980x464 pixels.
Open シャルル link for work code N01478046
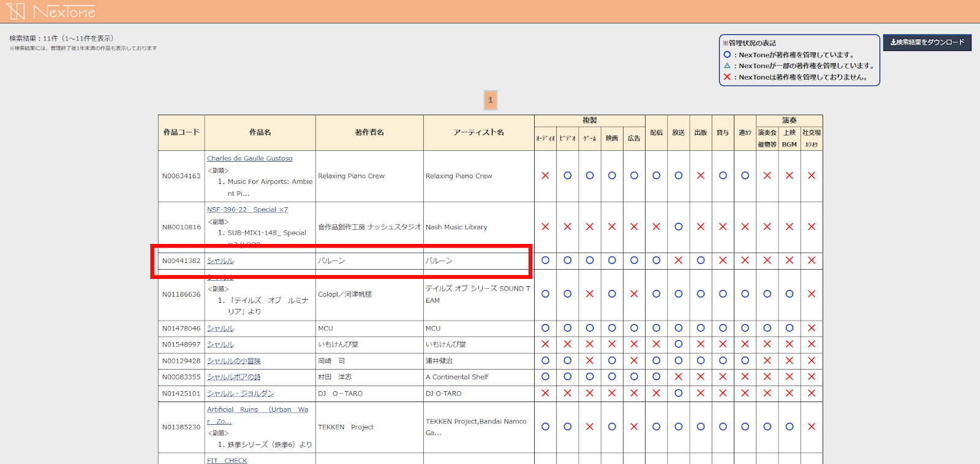[x=221, y=329]
